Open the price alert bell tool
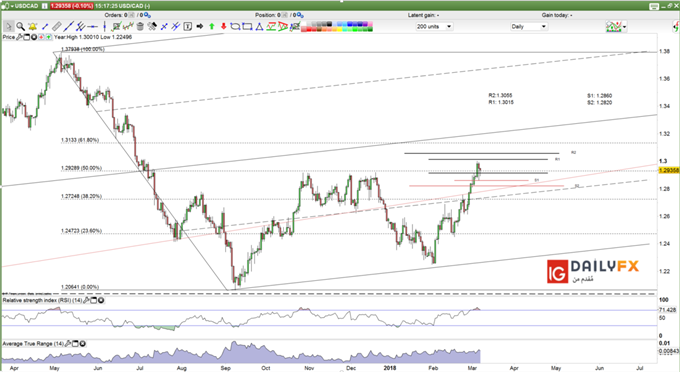This screenshot has width=680, height=372. click(33, 26)
